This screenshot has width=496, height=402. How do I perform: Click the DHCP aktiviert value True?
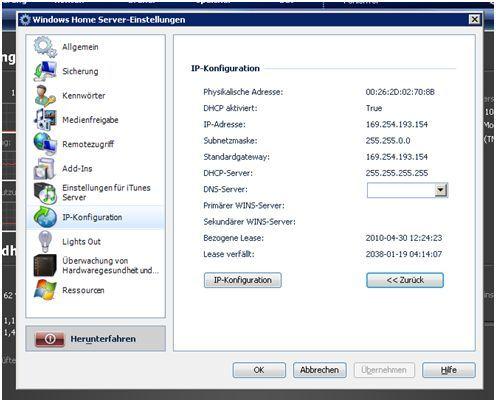tap(374, 108)
